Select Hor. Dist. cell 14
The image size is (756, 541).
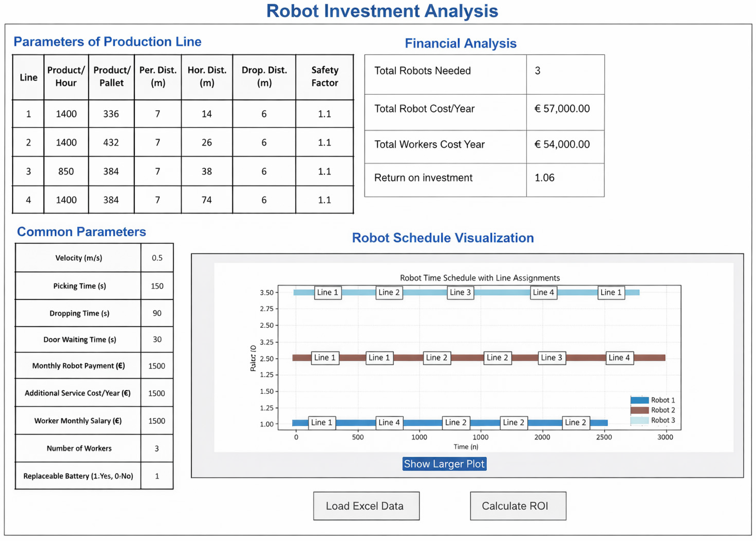pyautogui.click(x=207, y=114)
